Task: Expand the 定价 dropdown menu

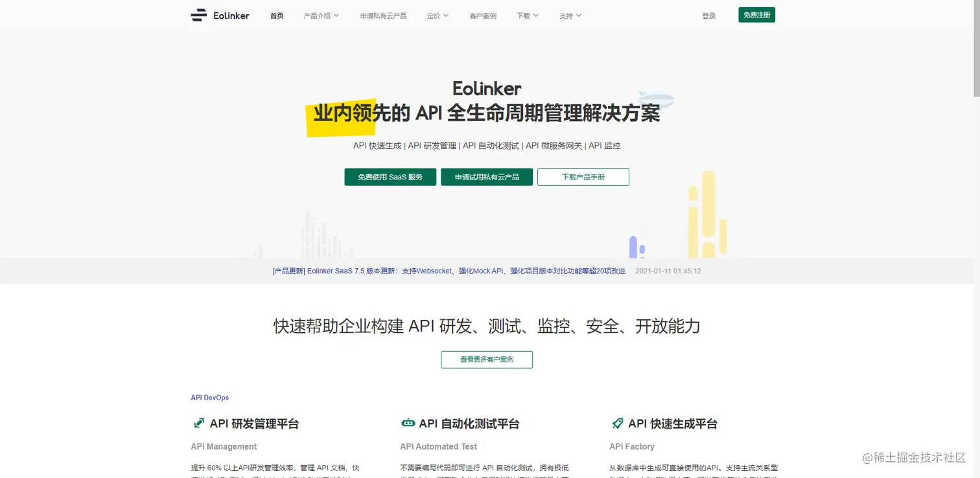Action: point(438,16)
